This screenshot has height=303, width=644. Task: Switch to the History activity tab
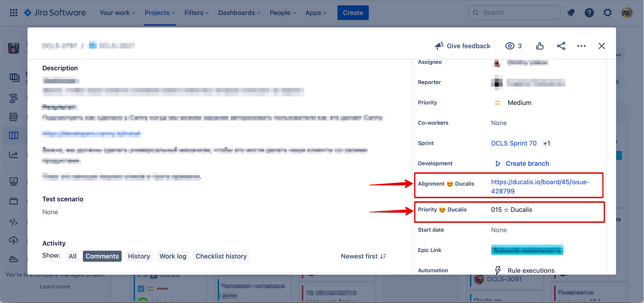pyautogui.click(x=139, y=256)
